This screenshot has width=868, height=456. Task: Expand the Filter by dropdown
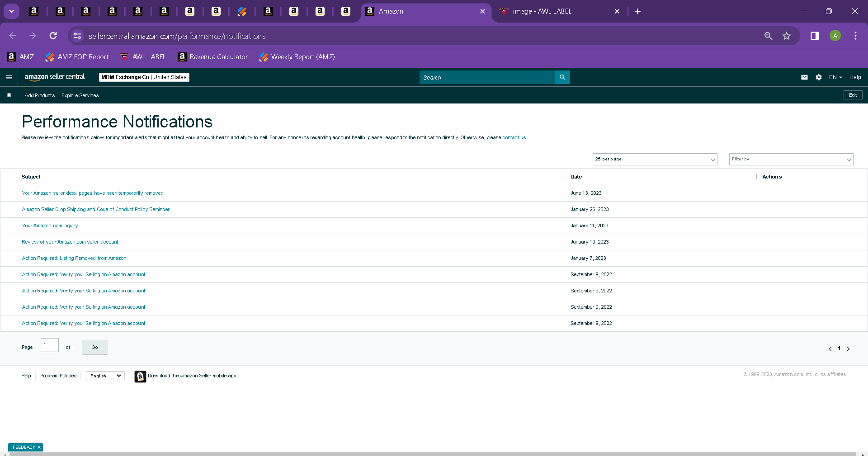pos(791,159)
